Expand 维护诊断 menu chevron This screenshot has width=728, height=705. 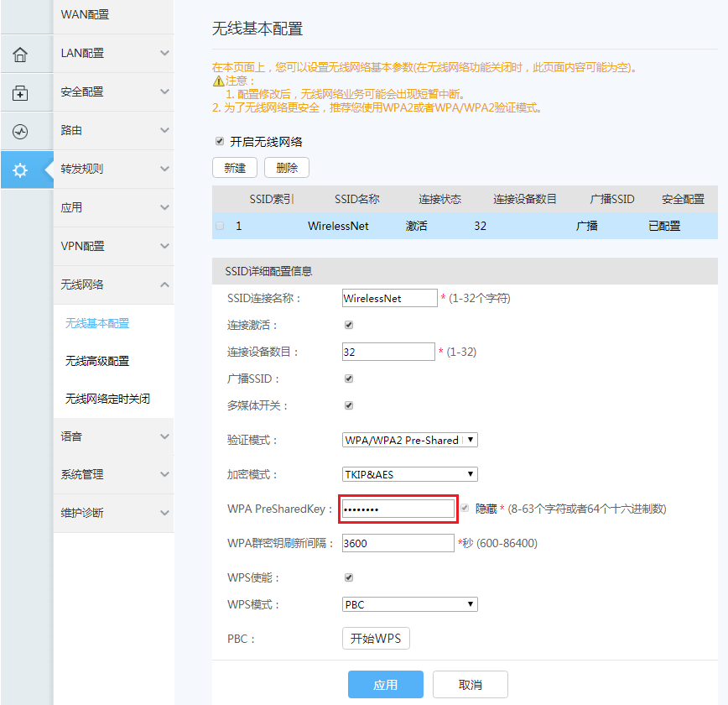pos(164,513)
